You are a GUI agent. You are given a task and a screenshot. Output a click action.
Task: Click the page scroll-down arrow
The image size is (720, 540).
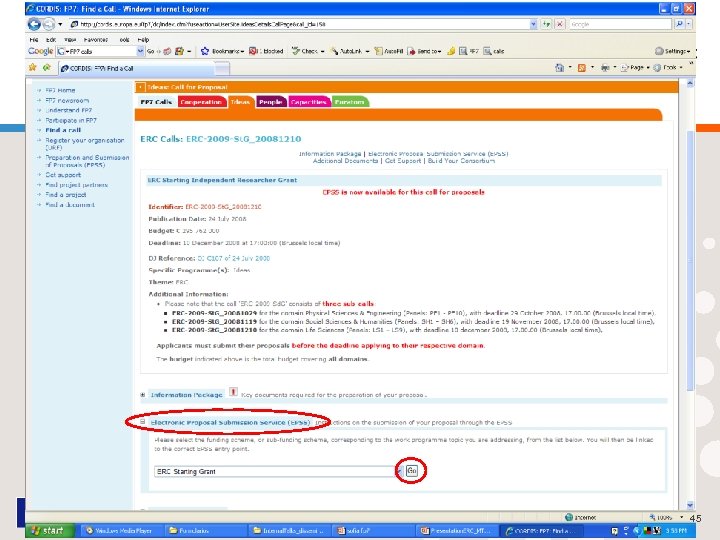[x=690, y=506]
